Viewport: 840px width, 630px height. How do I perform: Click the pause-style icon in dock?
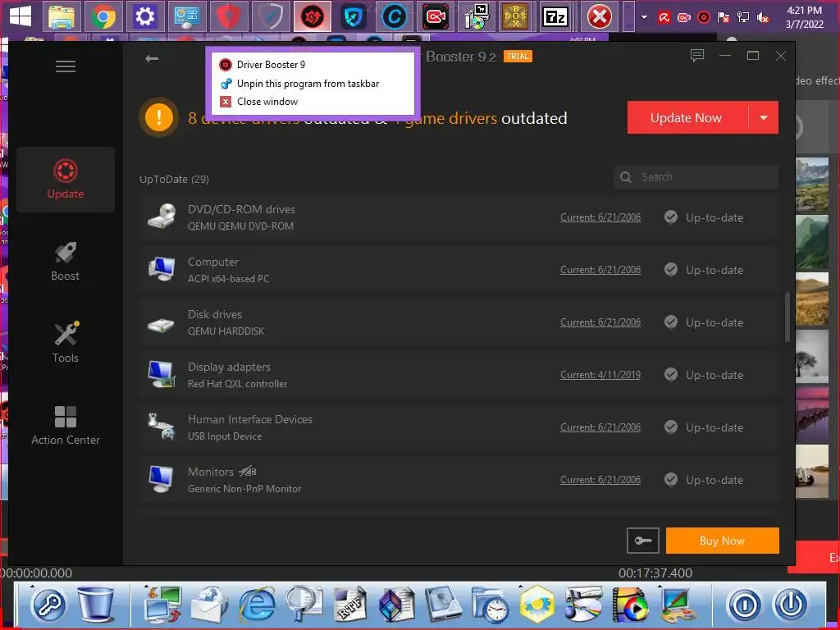[744, 605]
